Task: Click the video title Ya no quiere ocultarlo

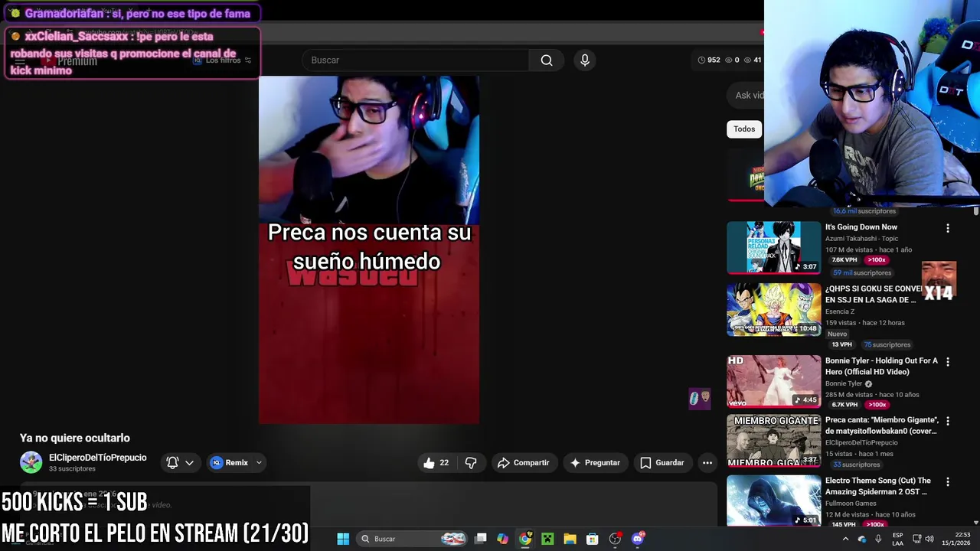Action: [x=75, y=438]
